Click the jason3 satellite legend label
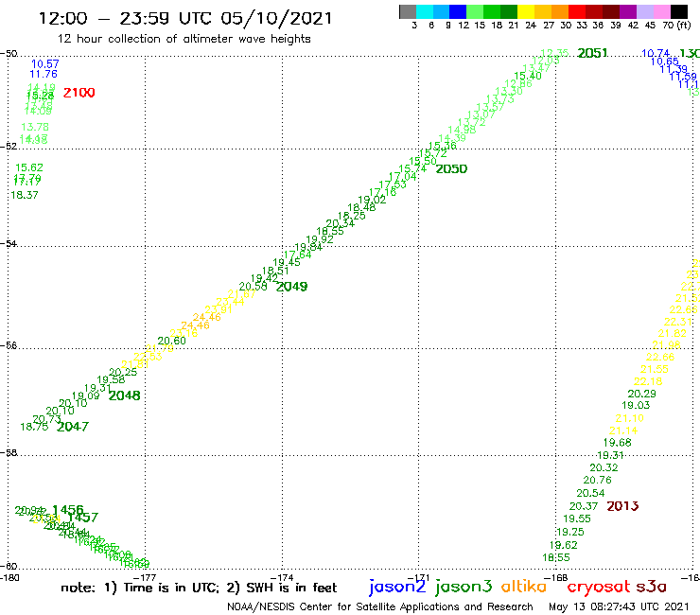Screen dimensions: 700x615 (464, 587)
